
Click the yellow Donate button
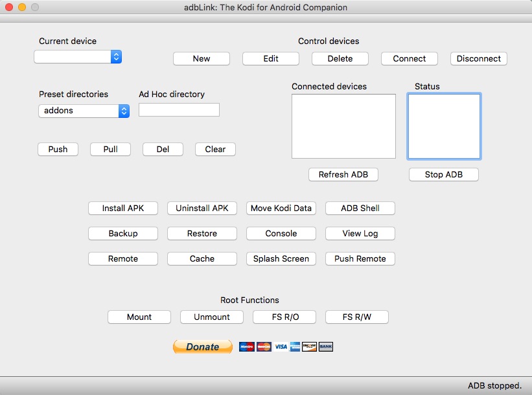tap(202, 347)
